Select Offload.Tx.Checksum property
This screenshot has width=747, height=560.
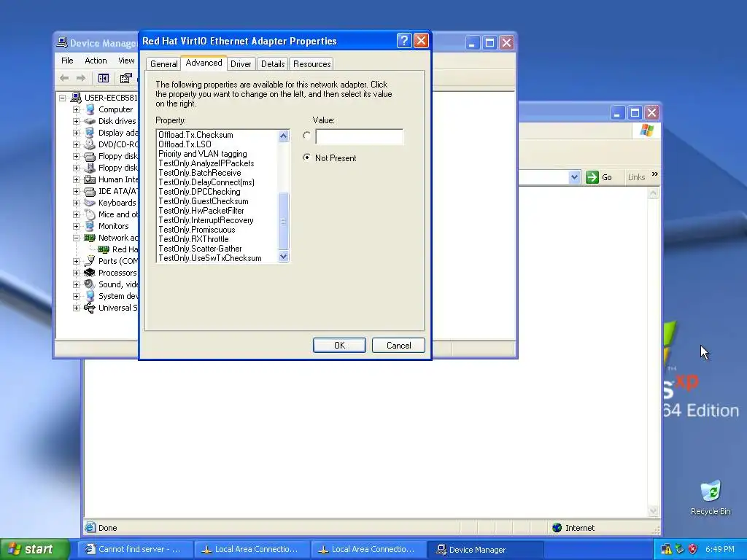pyautogui.click(x=196, y=135)
